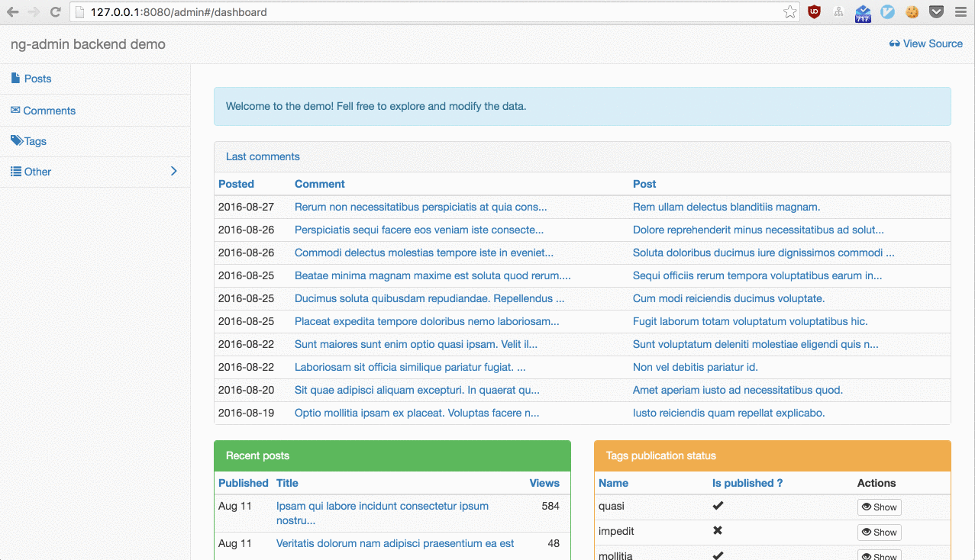Viewport: 975px width, 560px height.
Task: Click the sitemap extension icon
Action: (x=838, y=12)
